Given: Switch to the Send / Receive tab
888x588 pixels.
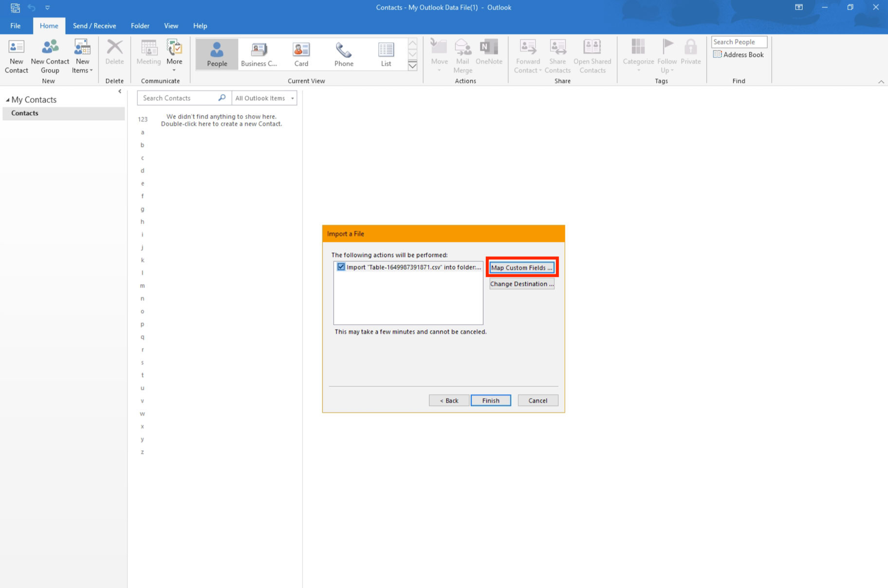Looking at the screenshot, I should pyautogui.click(x=94, y=26).
